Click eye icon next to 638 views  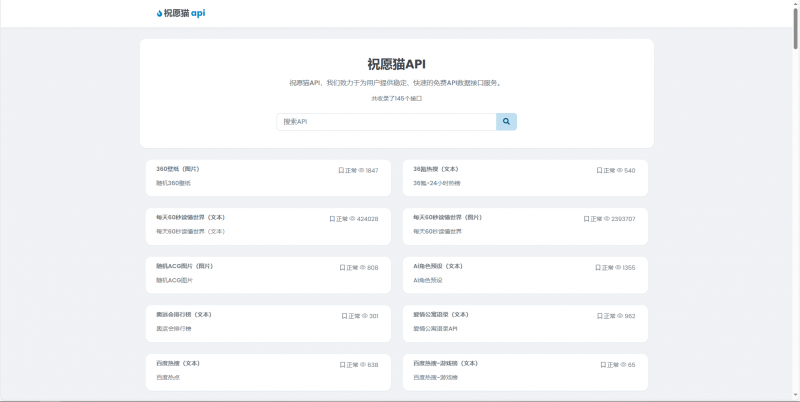(362, 365)
